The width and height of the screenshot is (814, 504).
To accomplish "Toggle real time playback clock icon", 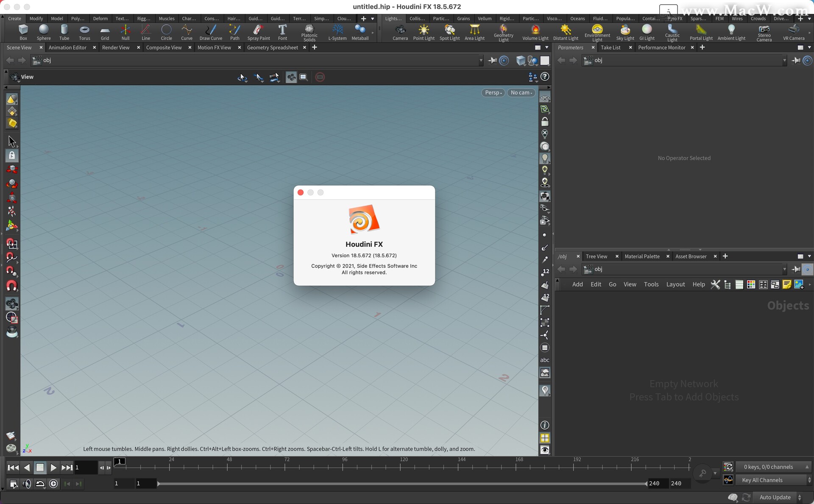I will click(x=53, y=484).
